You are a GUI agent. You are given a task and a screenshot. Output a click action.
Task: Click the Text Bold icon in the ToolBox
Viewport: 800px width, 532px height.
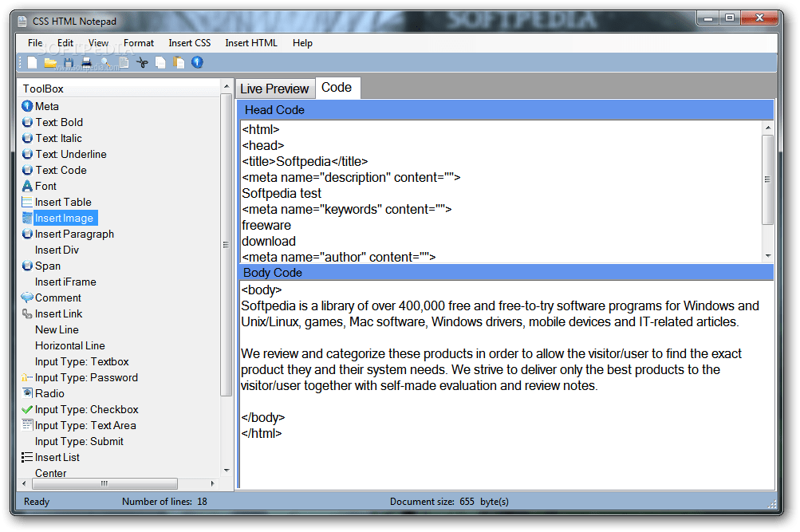[x=27, y=122]
